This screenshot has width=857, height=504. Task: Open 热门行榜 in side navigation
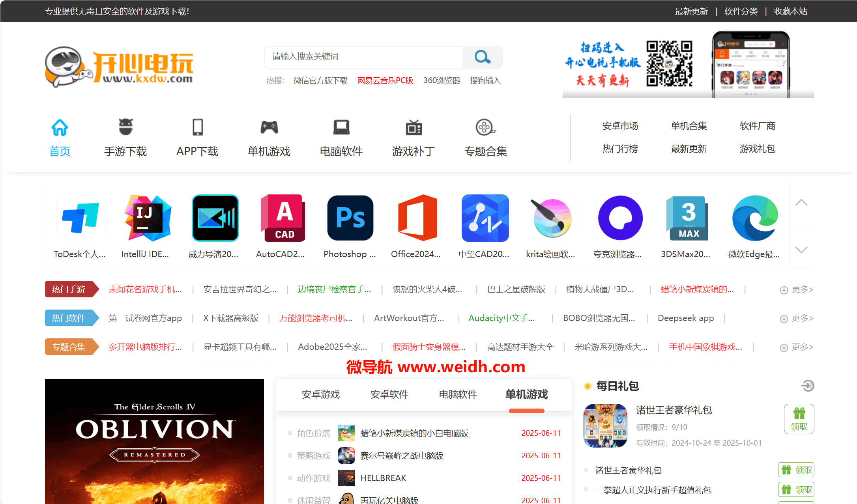(x=620, y=149)
